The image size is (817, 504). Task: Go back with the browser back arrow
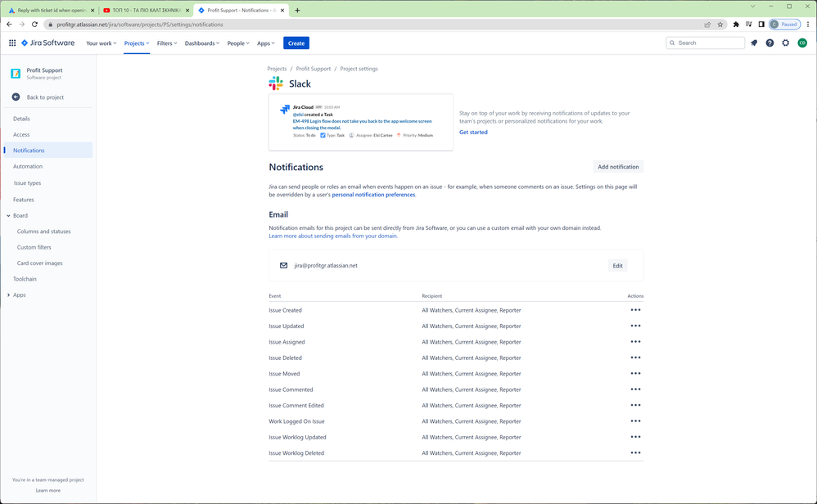point(9,25)
